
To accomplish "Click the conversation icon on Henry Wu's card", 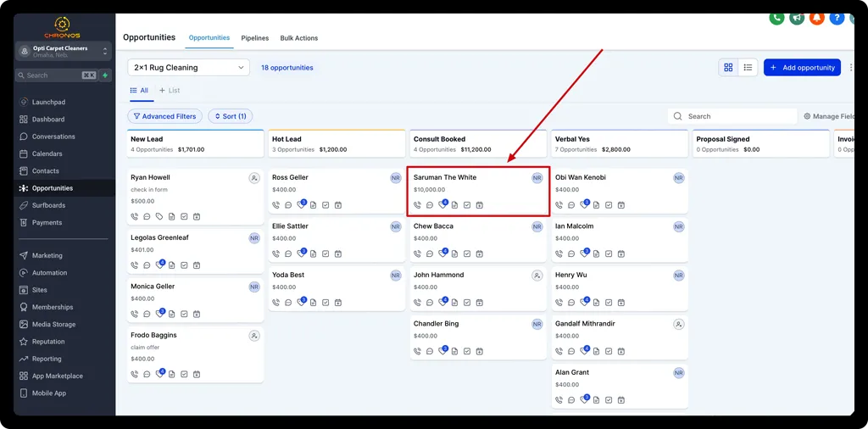I will [572, 302].
